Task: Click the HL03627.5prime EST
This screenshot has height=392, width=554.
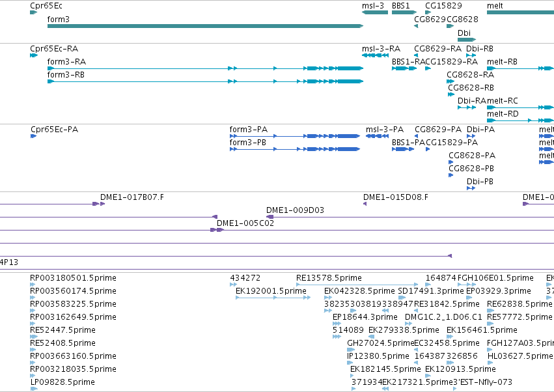Action: (490, 363)
